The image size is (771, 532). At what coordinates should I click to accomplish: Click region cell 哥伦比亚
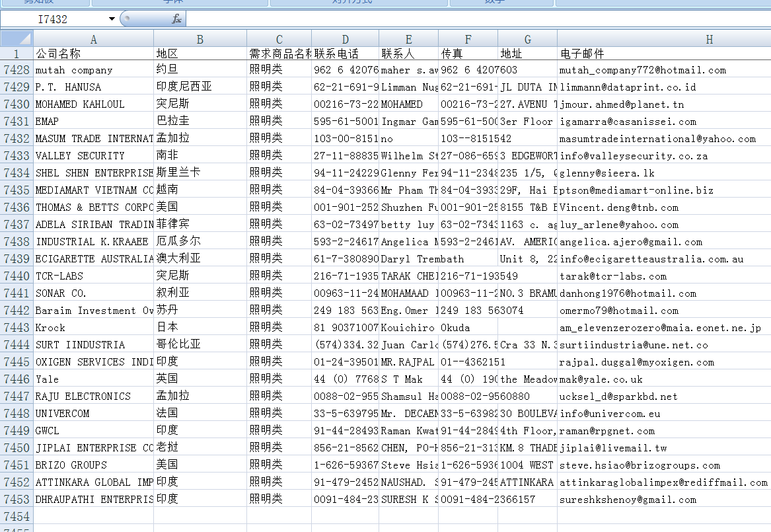[200, 345]
